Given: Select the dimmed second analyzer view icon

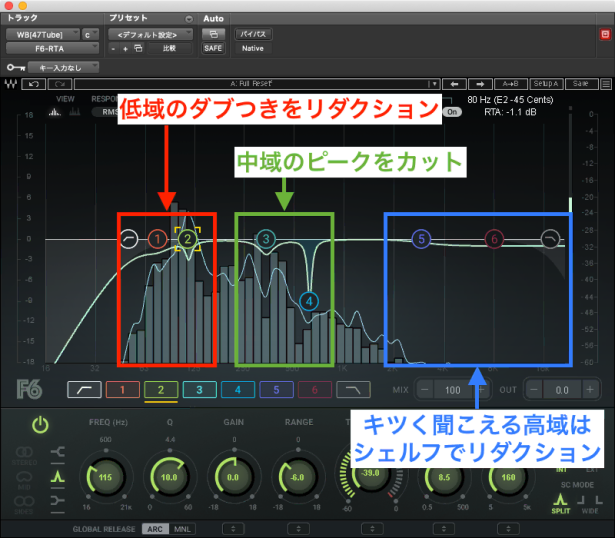Looking at the screenshot, I should pyautogui.click(x=74, y=112).
